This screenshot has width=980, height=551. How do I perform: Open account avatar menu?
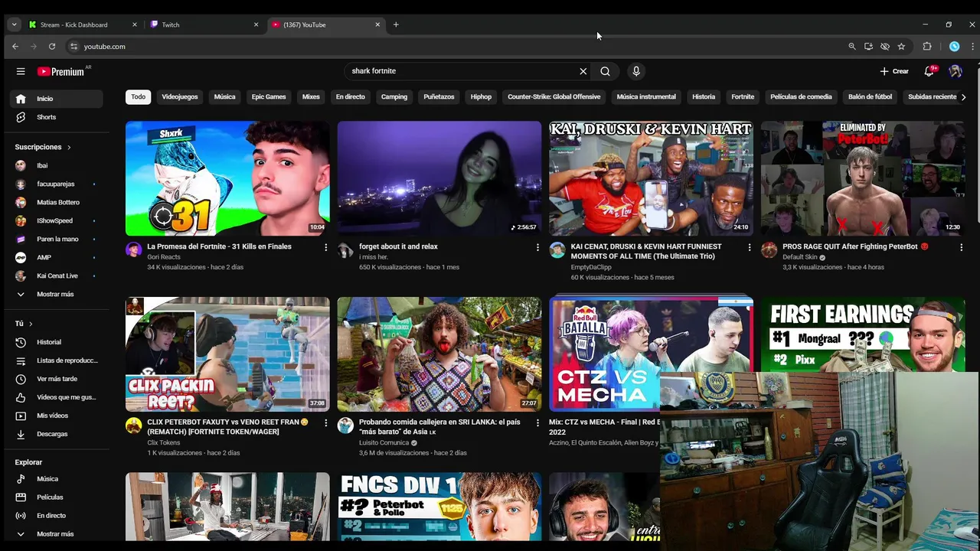tap(955, 71)
